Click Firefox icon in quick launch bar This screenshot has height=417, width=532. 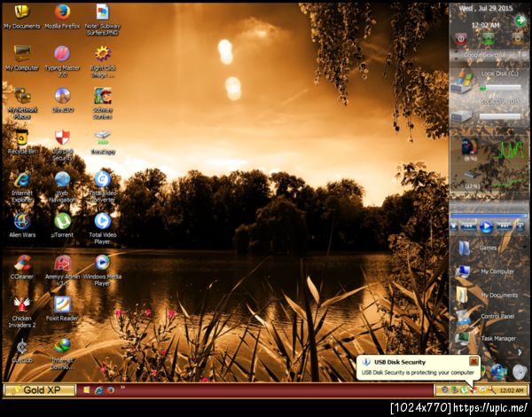110,390
